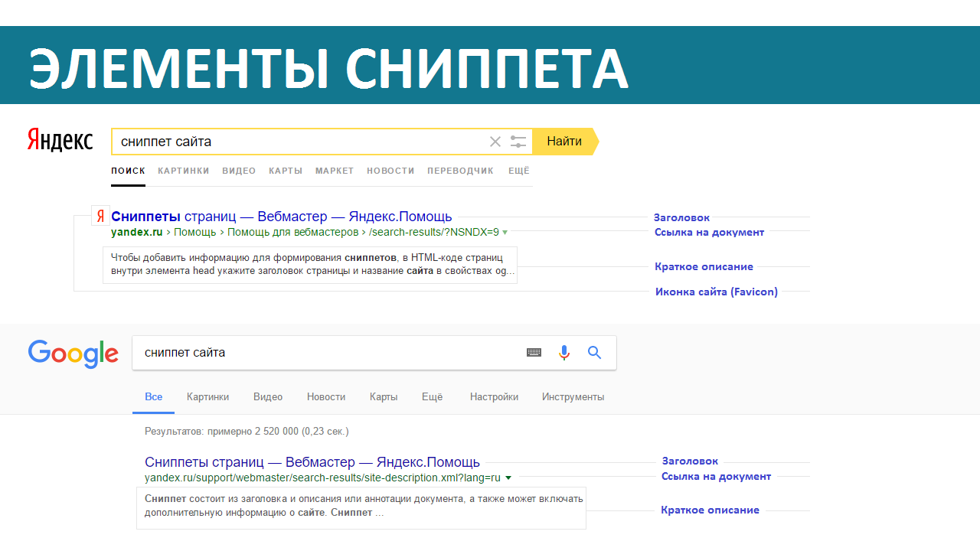The height and width of the screenshot is (551, 980).
Task: Open Google result title Сниппеты страниц
Action: (x=312, y=462)
